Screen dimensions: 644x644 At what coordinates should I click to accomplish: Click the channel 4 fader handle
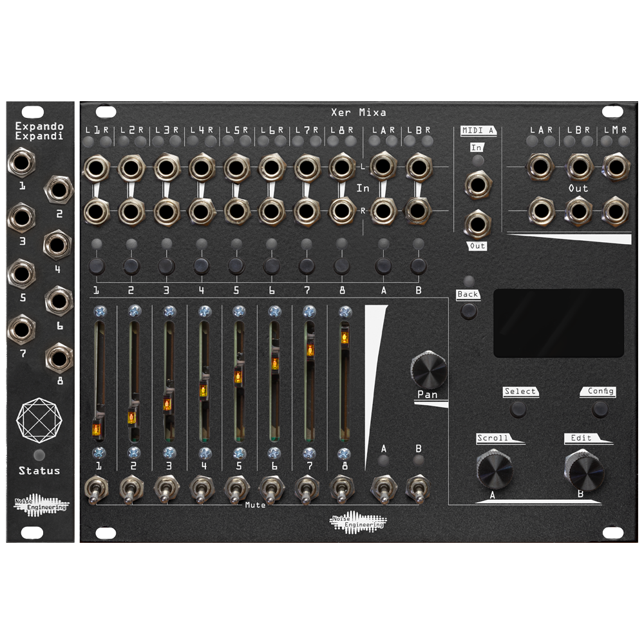click(204, 390)
